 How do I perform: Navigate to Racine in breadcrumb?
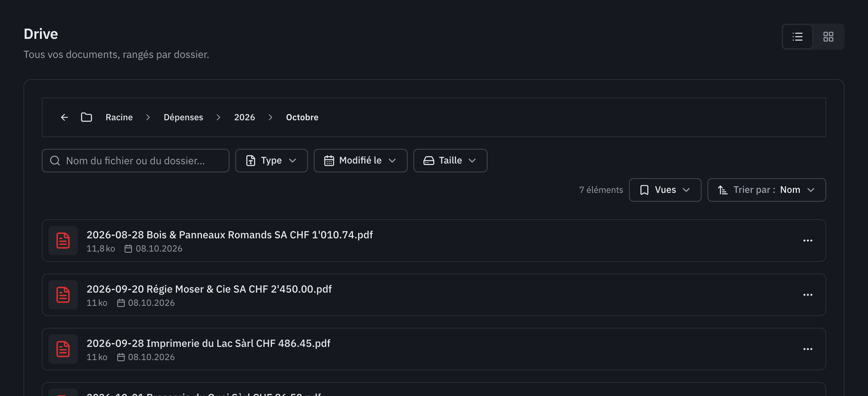[119, 117]
